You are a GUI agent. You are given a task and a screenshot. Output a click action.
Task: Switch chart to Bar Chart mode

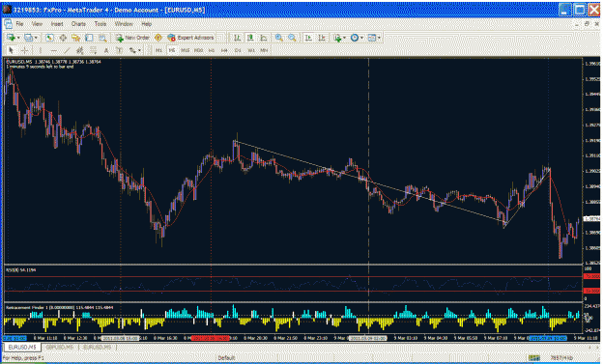pos(238,38)
